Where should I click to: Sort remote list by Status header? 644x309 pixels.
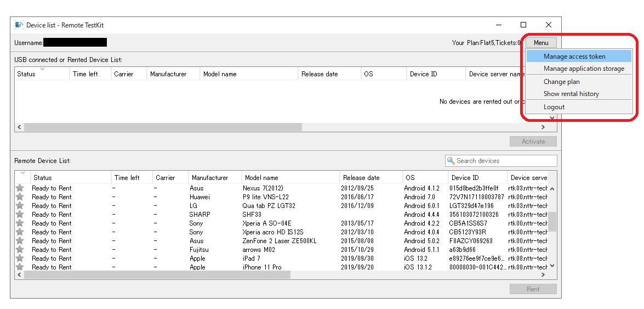(71, 178)
